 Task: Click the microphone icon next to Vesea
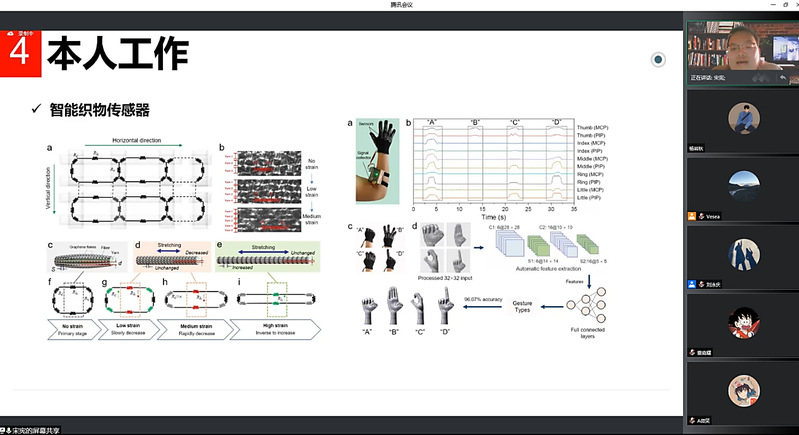point(703,216)
